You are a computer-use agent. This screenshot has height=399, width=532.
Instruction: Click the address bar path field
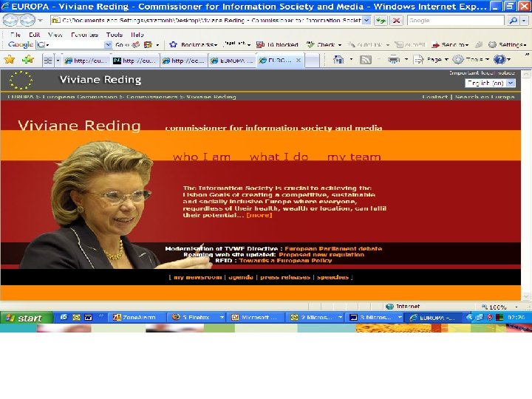(206, 21)
